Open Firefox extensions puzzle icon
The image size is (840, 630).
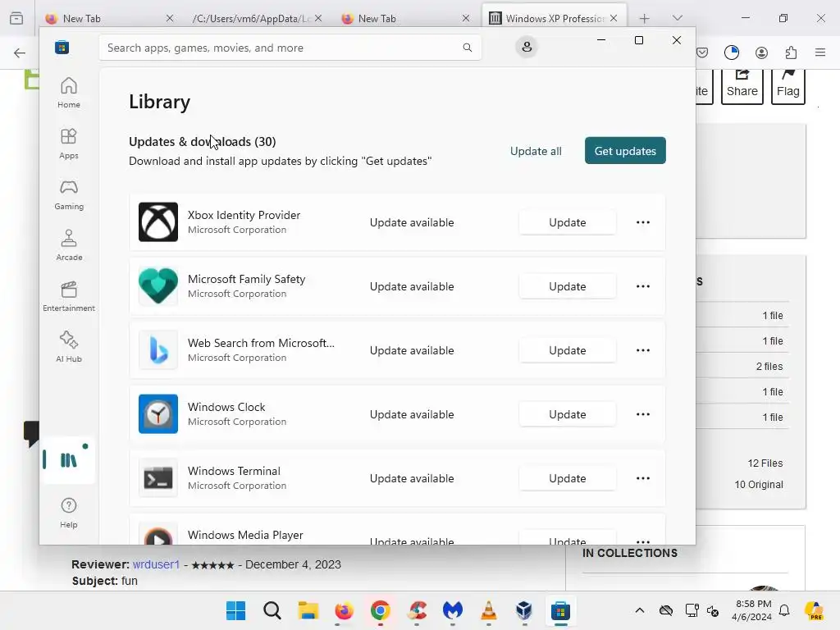791,52
